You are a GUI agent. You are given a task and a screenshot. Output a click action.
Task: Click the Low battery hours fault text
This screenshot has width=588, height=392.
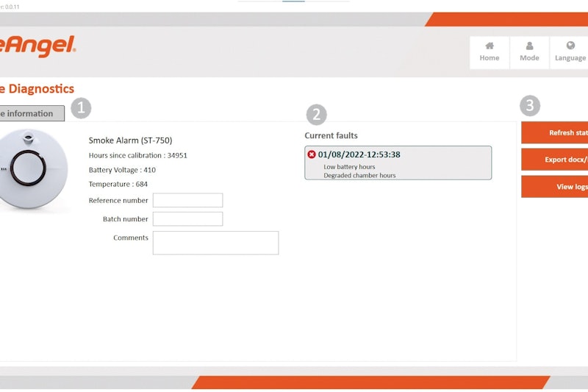coord(349,167)
